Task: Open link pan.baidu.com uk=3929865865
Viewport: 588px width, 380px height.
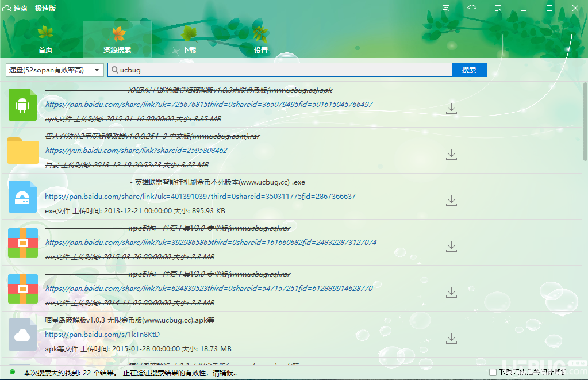Action: pos(211,243)
